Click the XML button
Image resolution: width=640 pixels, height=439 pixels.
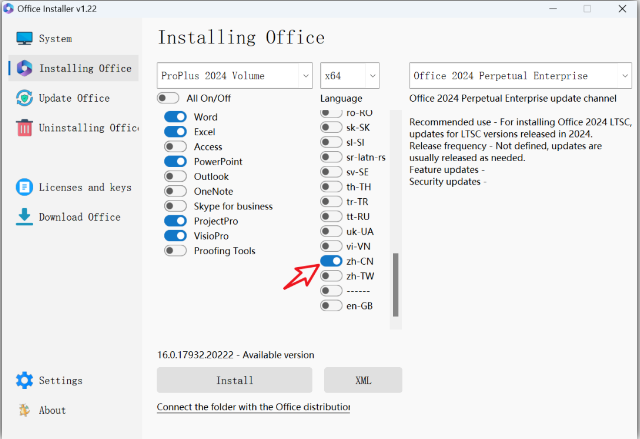(x=363, y=380)
